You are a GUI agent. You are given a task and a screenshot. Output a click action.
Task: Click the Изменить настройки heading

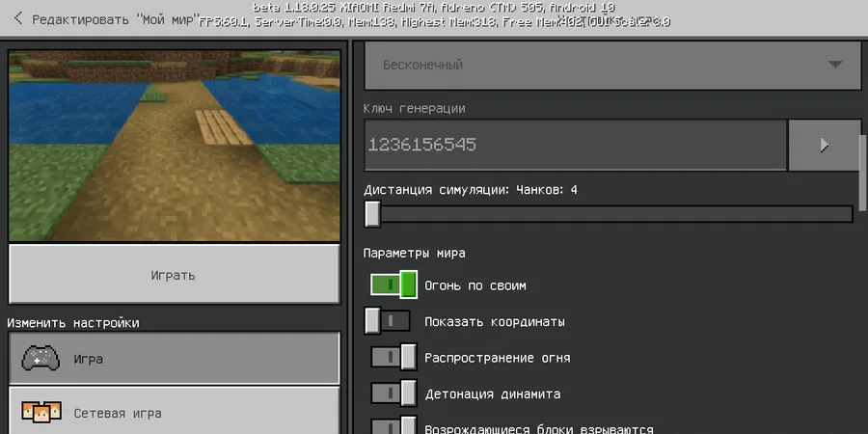pos(73,323)
